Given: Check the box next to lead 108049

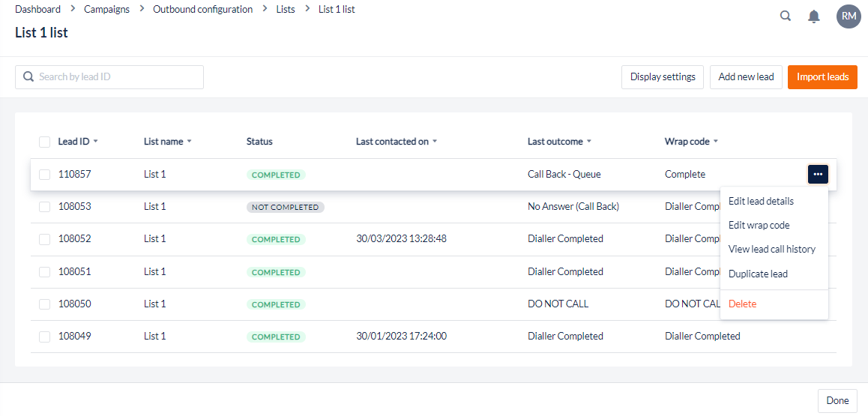Looking at the screenshot, I should coord(44,337).
